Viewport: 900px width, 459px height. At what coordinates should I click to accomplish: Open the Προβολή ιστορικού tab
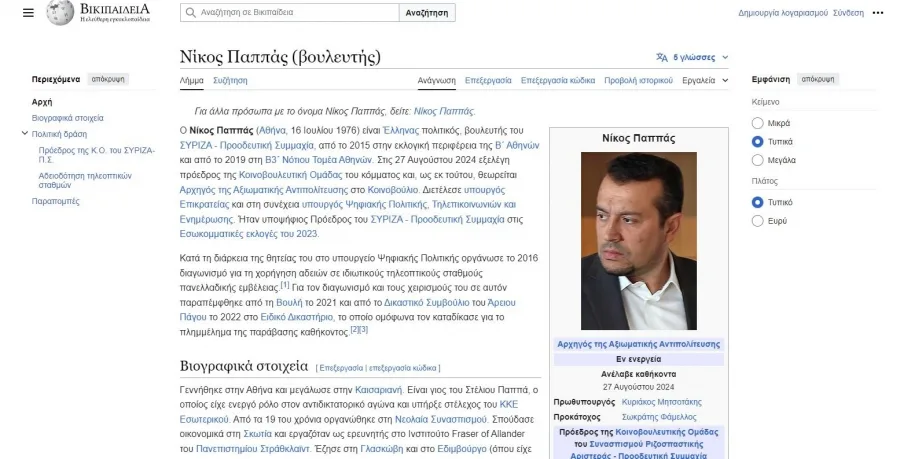[638, 80]
